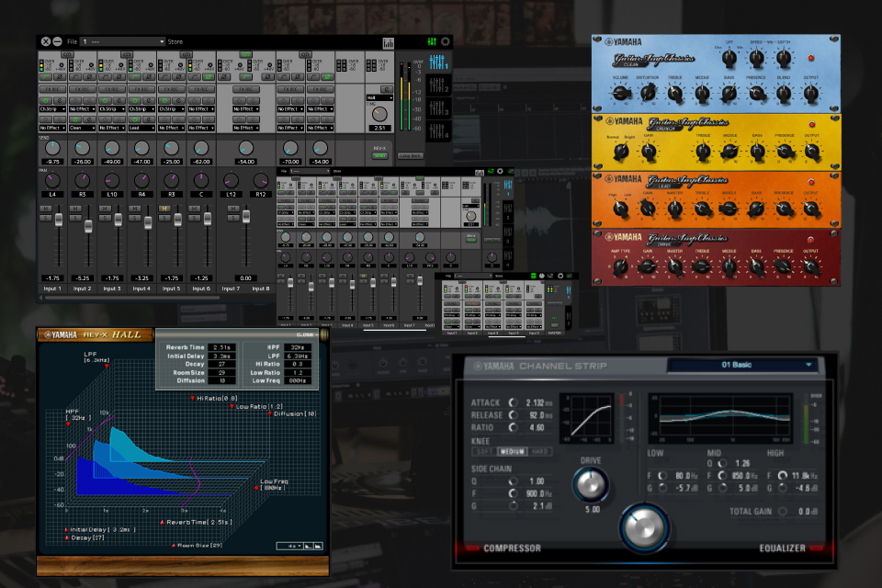The width and height of the screenshot is (882, 588).
Task: Open the 01 Basic preset dropdown
Action: point(741,365)
